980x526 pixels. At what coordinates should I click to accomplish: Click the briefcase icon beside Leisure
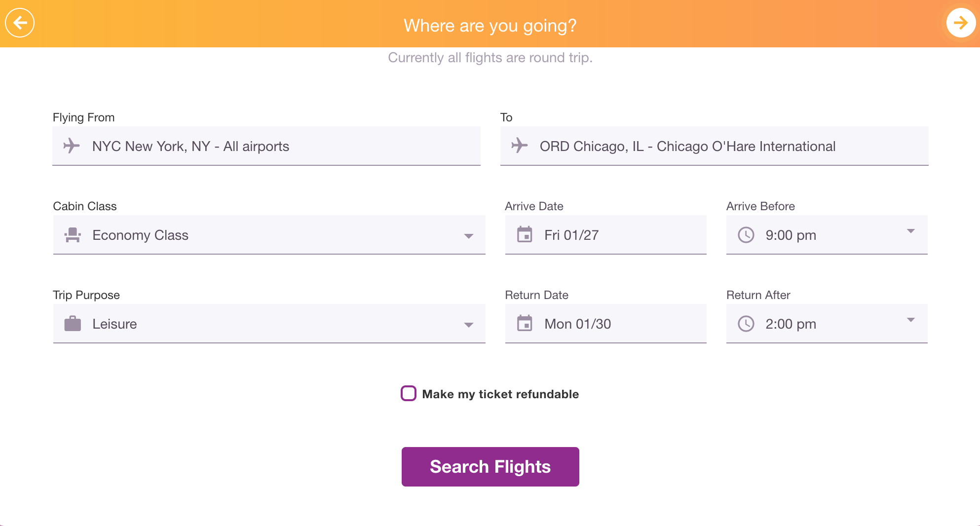73,324
